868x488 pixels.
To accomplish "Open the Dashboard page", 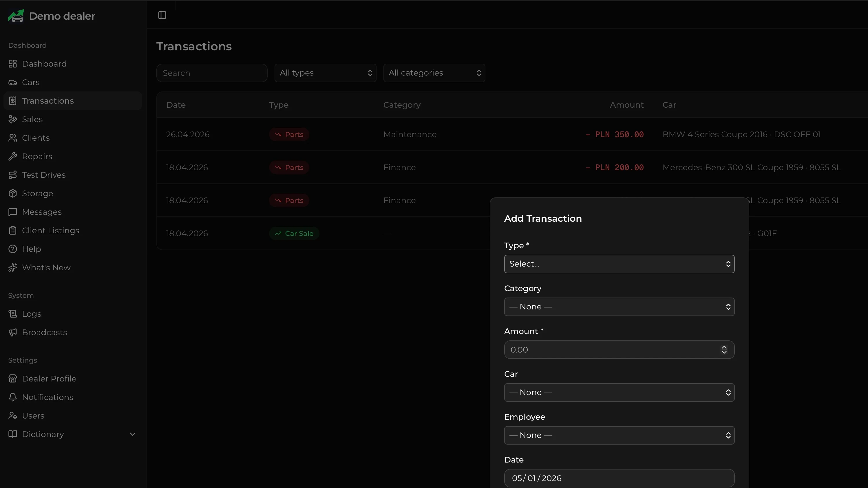I will [x=73, y=64].
